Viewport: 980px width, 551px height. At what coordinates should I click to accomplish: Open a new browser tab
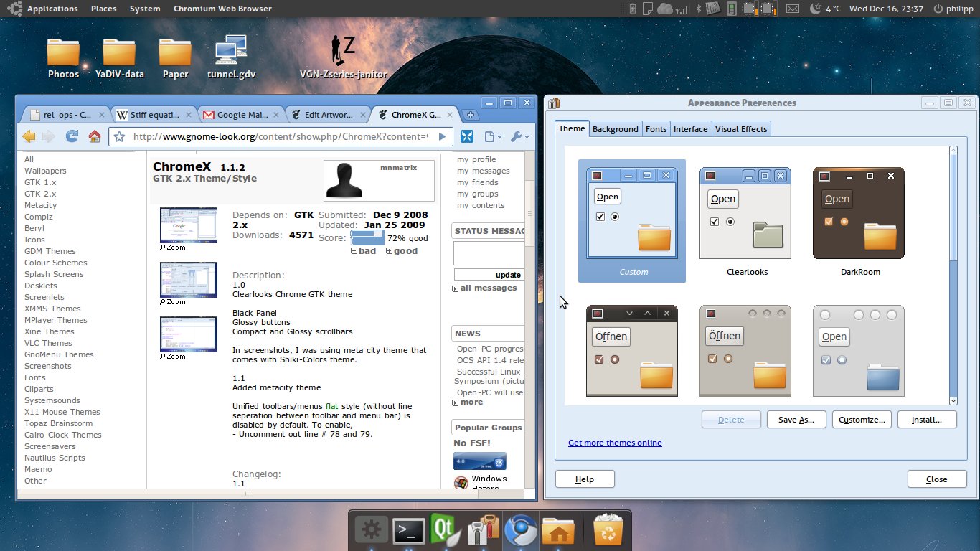tap(471, 115)
